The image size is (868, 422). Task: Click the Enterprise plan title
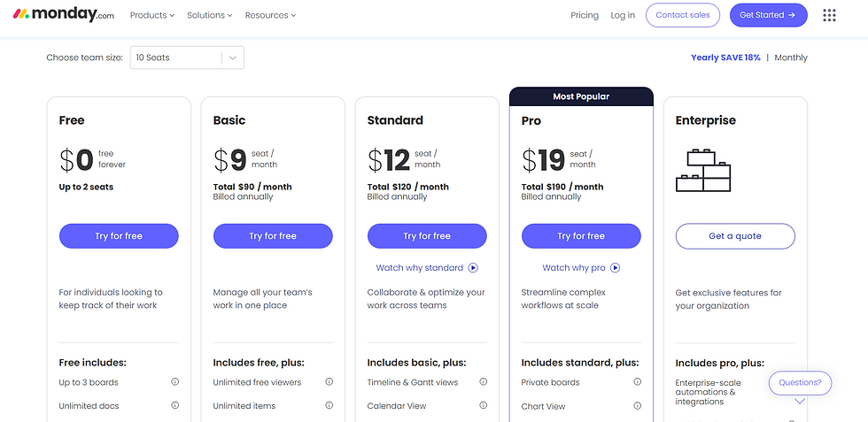click(706, 120)
